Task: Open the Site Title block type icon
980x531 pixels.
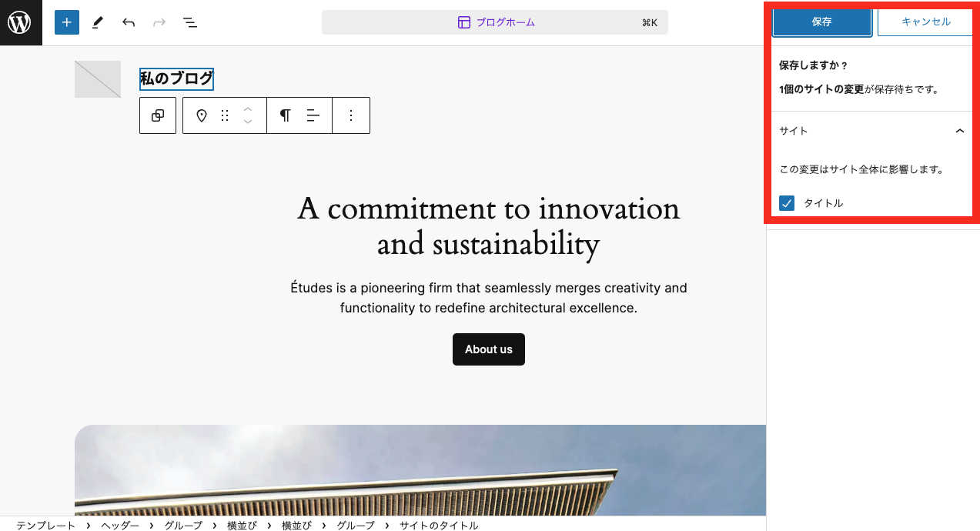Action: pyautogui.click(x=202, y=115)
